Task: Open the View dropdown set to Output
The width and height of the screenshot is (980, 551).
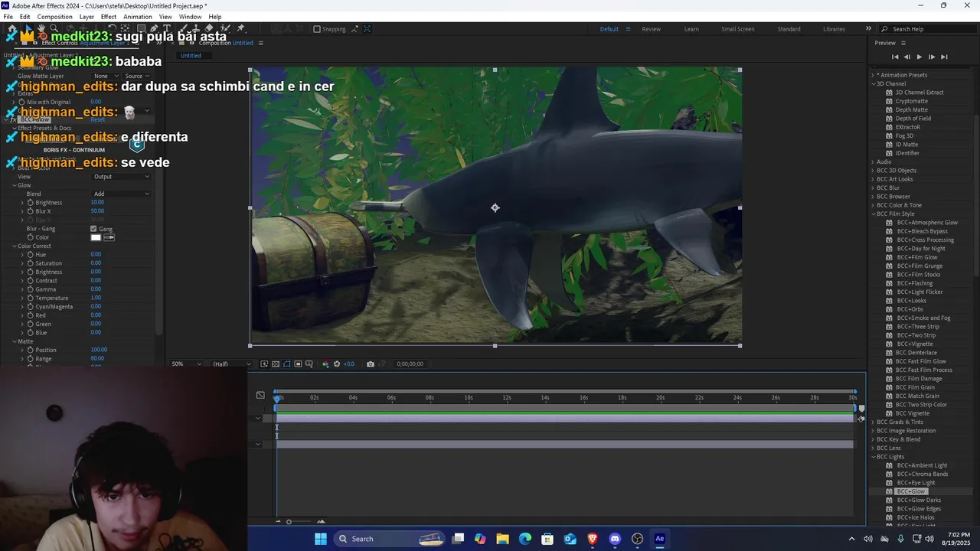Action: click(121, 177)
